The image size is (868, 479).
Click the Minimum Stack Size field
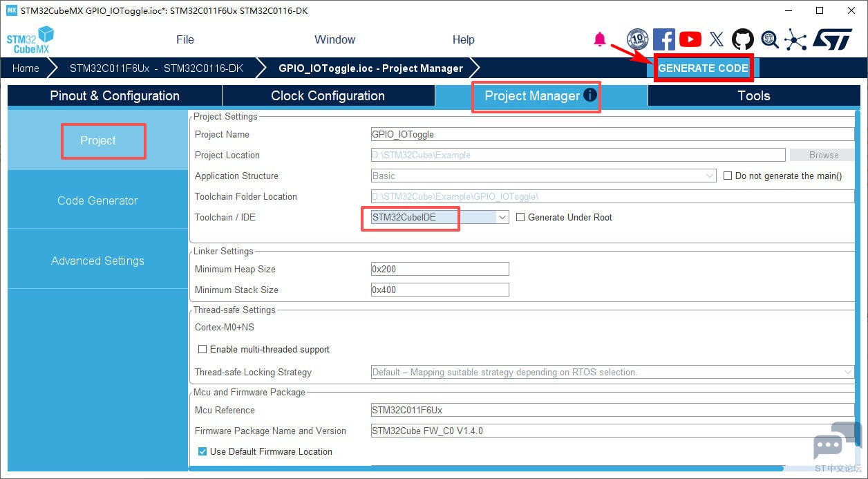(440, 290)
